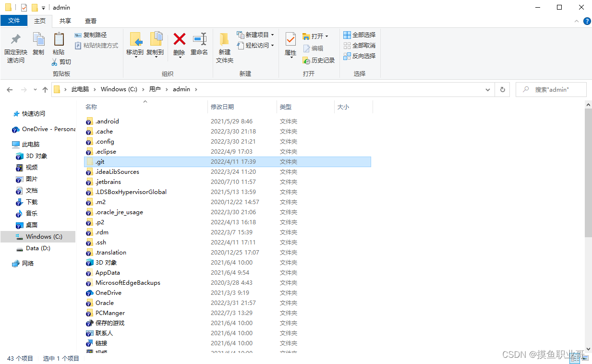
Task: Click the 复制 copy ribbon icon
Action: click(x=38, y=44)
